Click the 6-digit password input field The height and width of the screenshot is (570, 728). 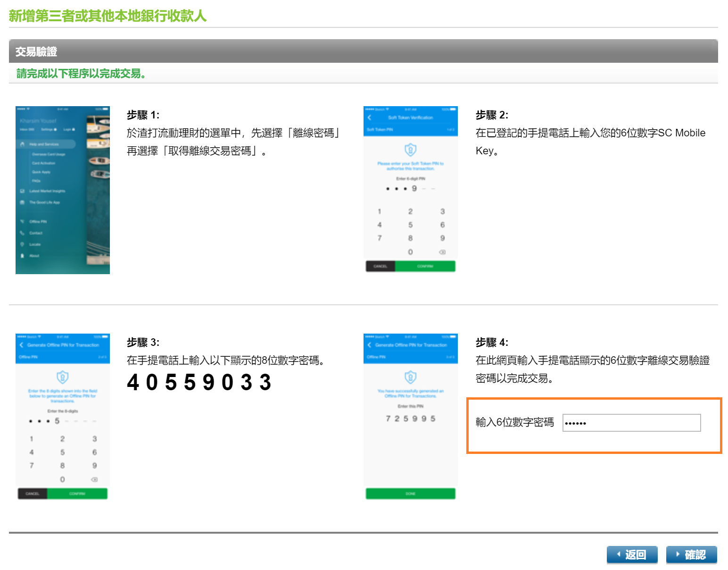pyautogui.click(x=631, y=423)
